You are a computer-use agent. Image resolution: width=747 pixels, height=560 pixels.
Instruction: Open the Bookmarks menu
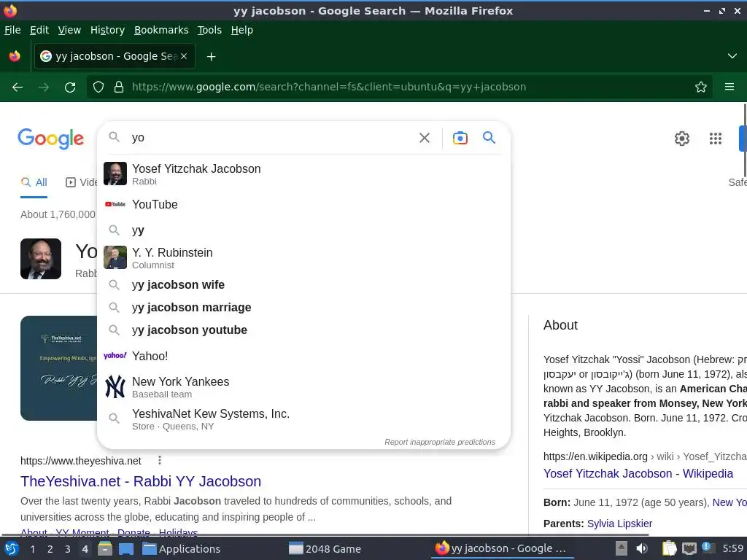pyautogui.click(x=161, y=30)
